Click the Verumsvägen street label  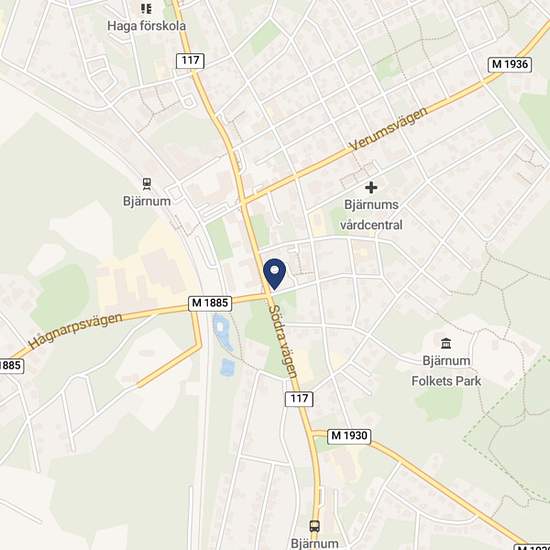point(389,129)
